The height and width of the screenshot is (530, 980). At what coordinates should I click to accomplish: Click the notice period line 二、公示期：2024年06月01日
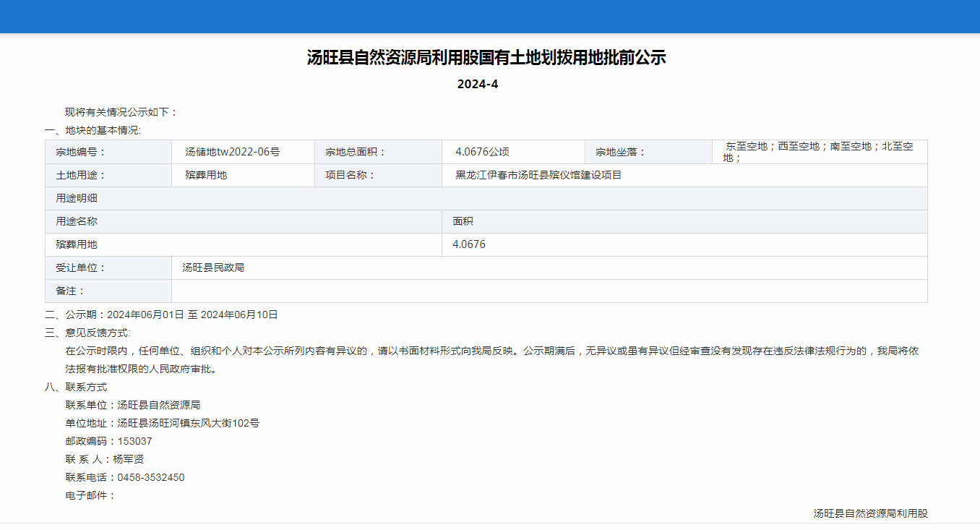[x=161, y=315]
